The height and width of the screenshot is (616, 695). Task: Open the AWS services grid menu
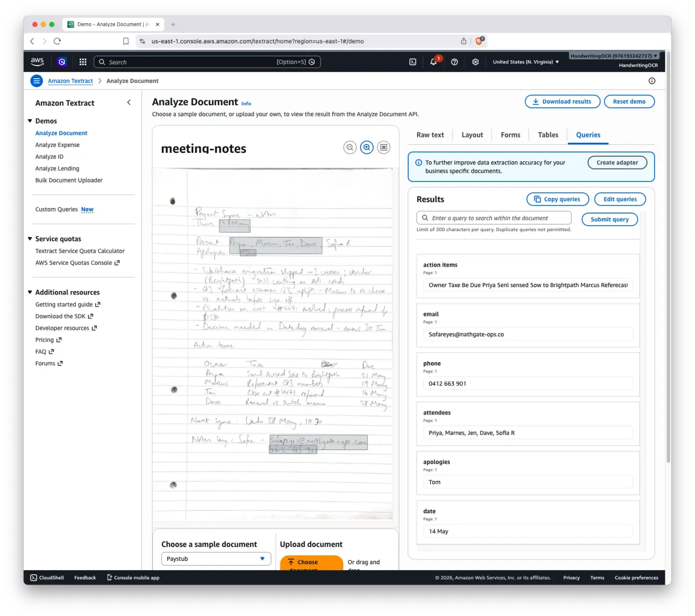click(x=83, y=62)
